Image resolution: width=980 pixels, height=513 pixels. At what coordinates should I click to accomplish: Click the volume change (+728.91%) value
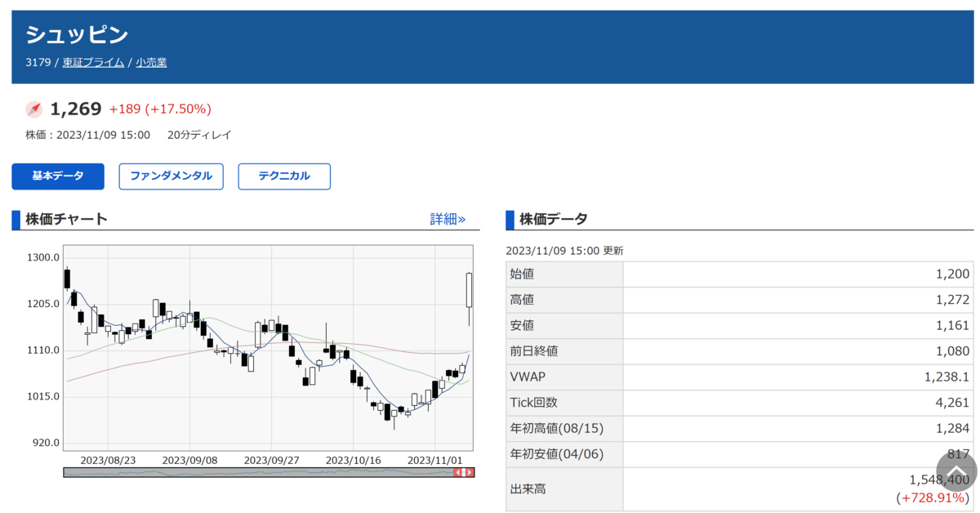coord(933,497)
